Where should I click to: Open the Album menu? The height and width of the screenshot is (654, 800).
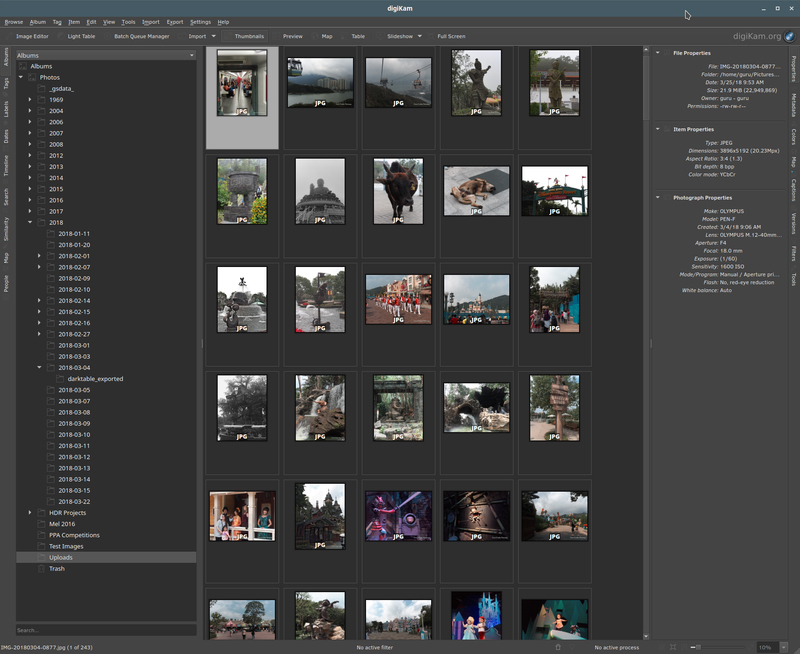pyautogui.click(x=38, y=22)
